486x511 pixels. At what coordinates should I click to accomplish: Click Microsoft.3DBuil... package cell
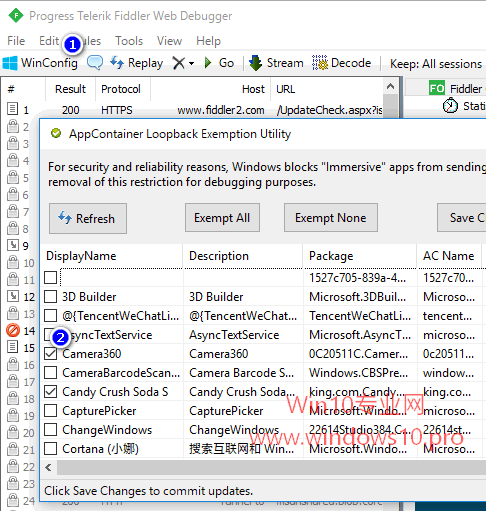[x=358, y=297]
